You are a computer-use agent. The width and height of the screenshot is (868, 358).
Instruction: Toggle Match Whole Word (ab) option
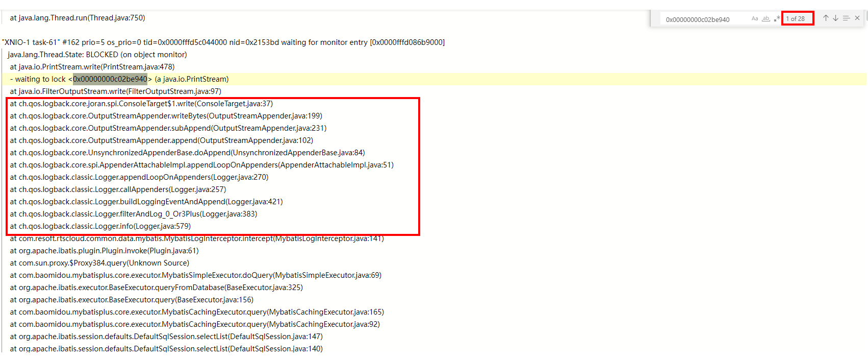pyautogui.click(x=765, y=19)
